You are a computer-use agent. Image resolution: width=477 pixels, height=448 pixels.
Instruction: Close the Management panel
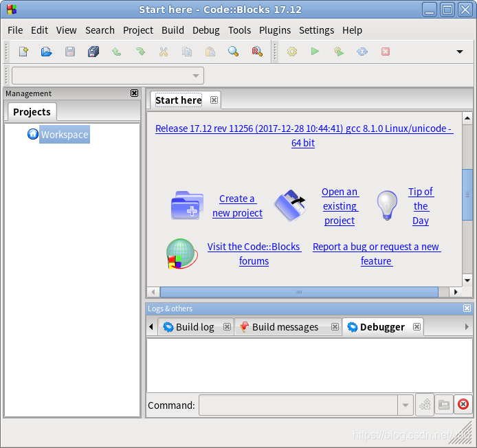[134, 93]
